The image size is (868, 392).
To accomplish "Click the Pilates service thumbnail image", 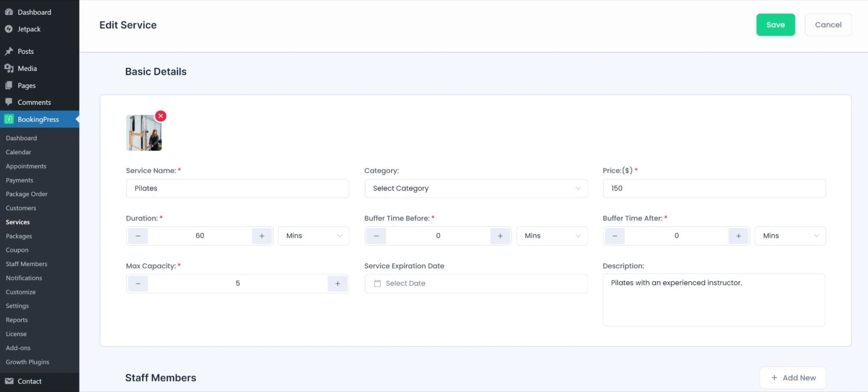I will point(144,133).
